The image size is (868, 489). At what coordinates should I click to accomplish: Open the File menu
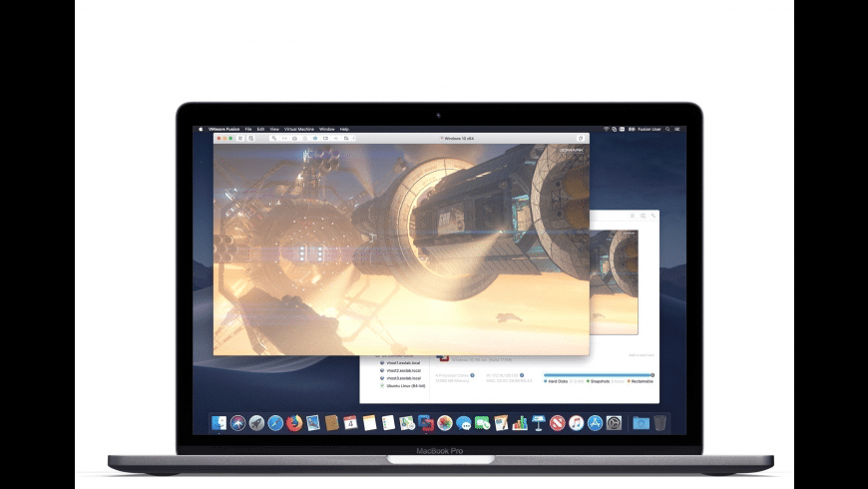point(248,129)
